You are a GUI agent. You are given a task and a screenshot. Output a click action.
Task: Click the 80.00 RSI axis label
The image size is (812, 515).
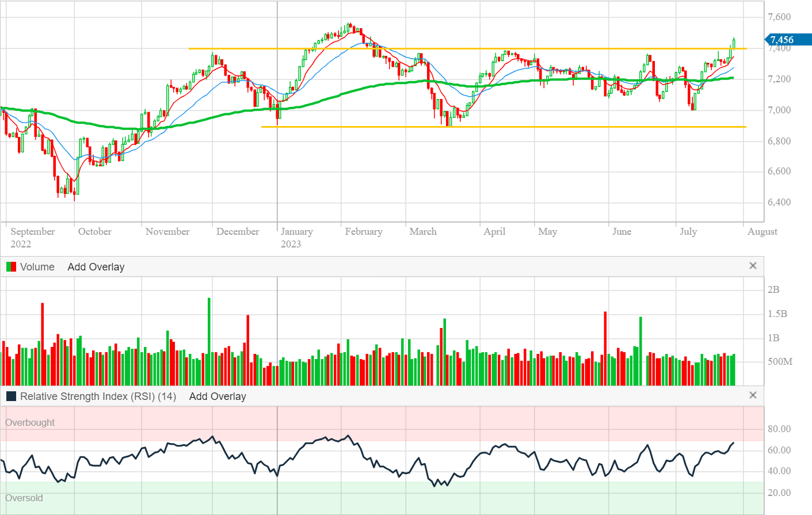point(779,429)
